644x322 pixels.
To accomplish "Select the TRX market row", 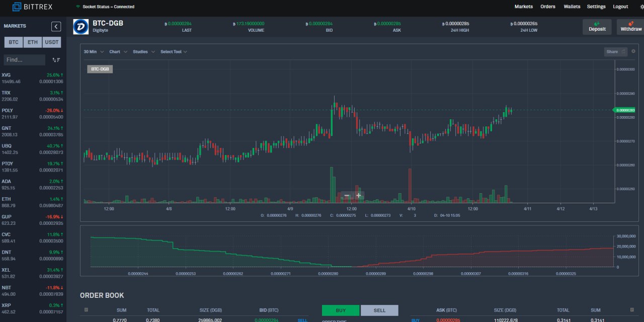I will (33, 96).
